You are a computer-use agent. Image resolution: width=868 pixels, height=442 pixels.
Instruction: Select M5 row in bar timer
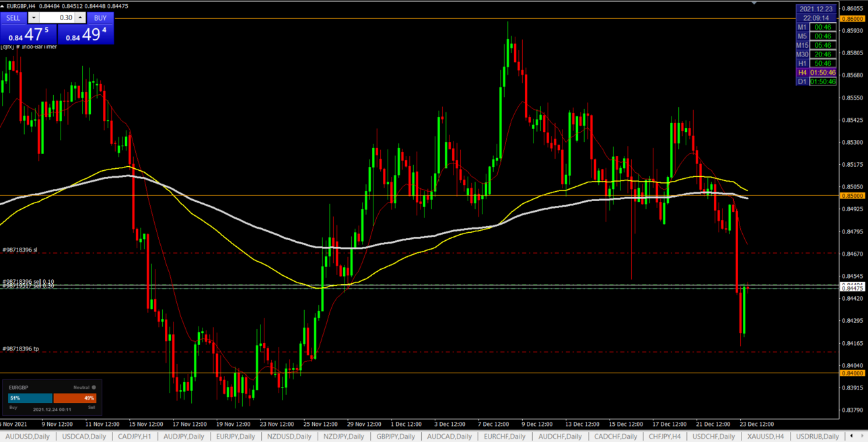[816, 36]
